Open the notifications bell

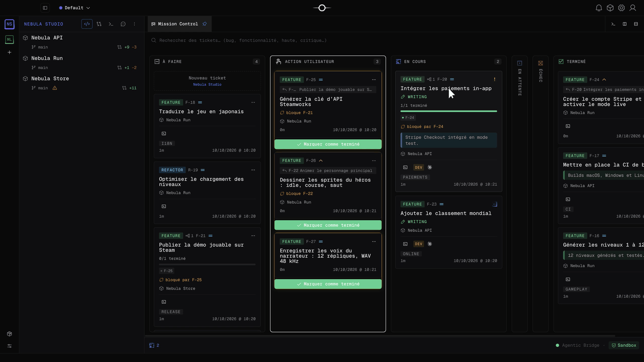pos(599,8)
